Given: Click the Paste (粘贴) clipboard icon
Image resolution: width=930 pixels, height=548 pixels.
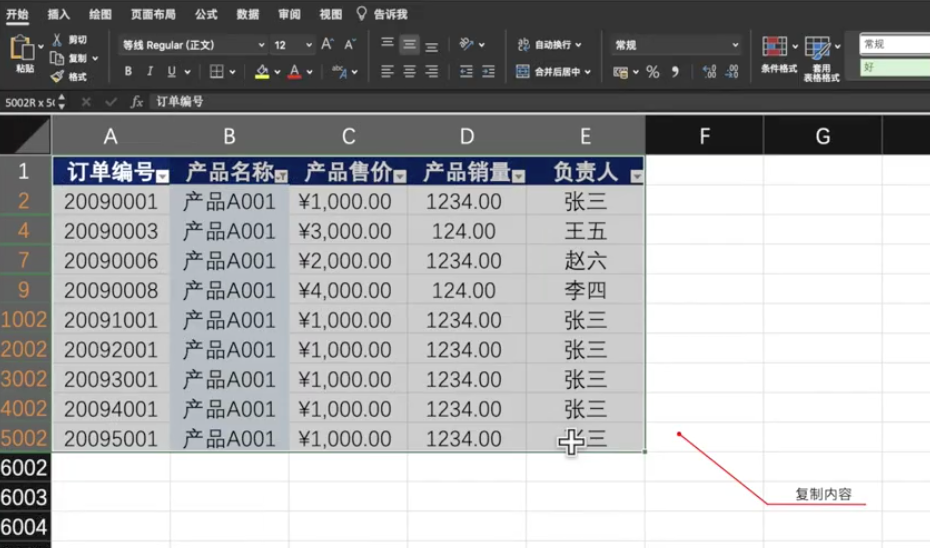Looking at the screenshot, I should pos(23,47).
